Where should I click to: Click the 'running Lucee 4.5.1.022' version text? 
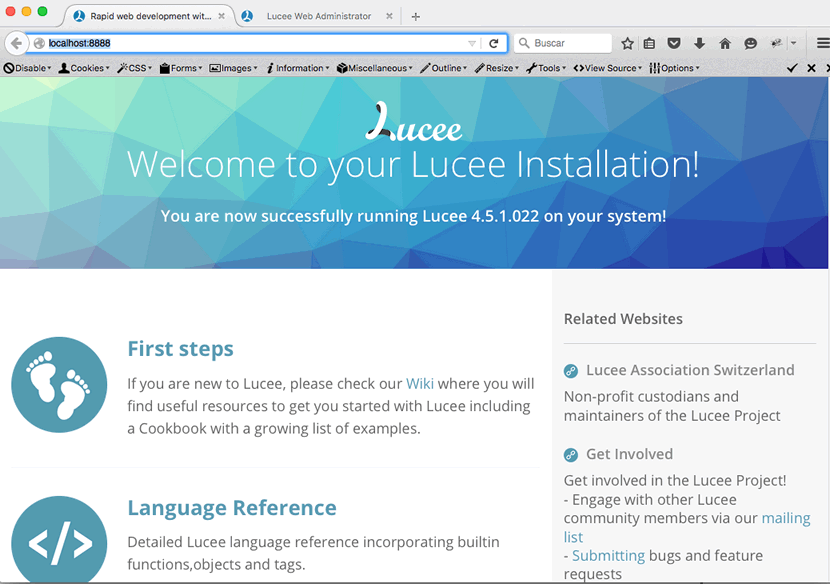448,216
